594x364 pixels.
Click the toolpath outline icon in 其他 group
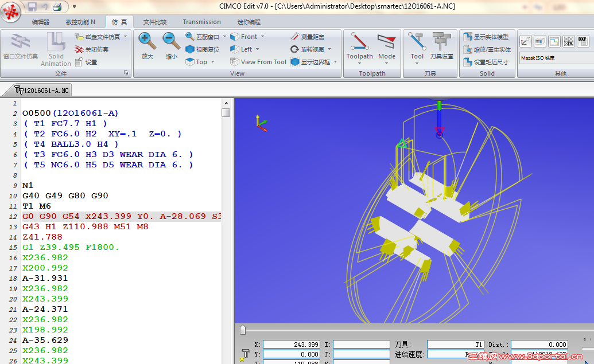(554, 41)
